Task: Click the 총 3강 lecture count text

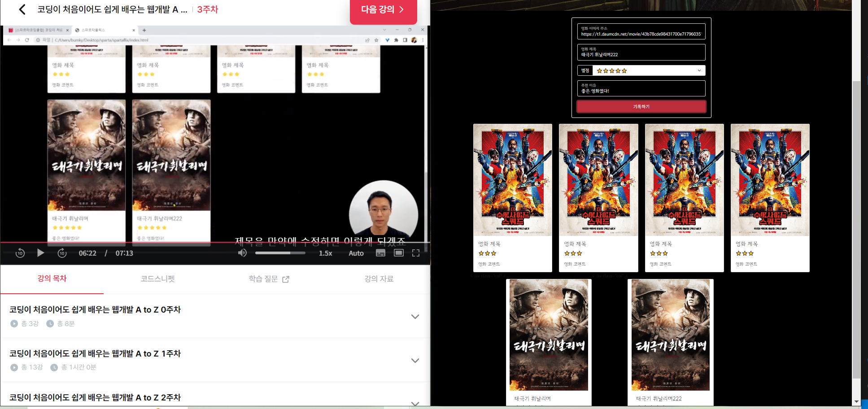Action: 30,324
